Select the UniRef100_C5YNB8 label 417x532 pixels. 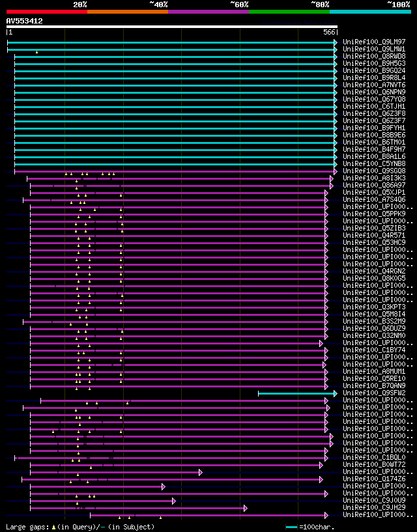click(374, 164)
